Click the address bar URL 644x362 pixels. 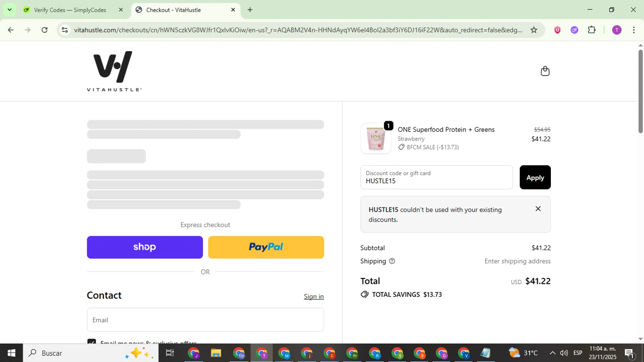click(298, 30)
